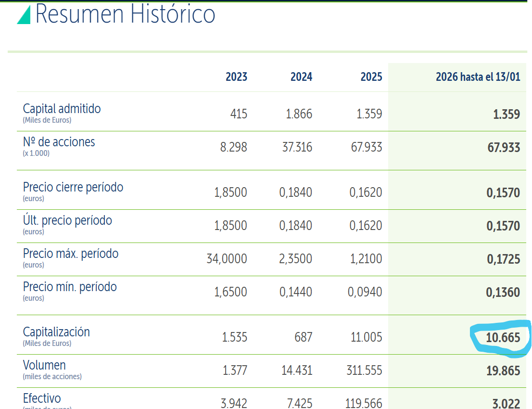Click the 67.933 shares value in 2026 column
This screenshot has width=532, height=409.
pos(504,148)
